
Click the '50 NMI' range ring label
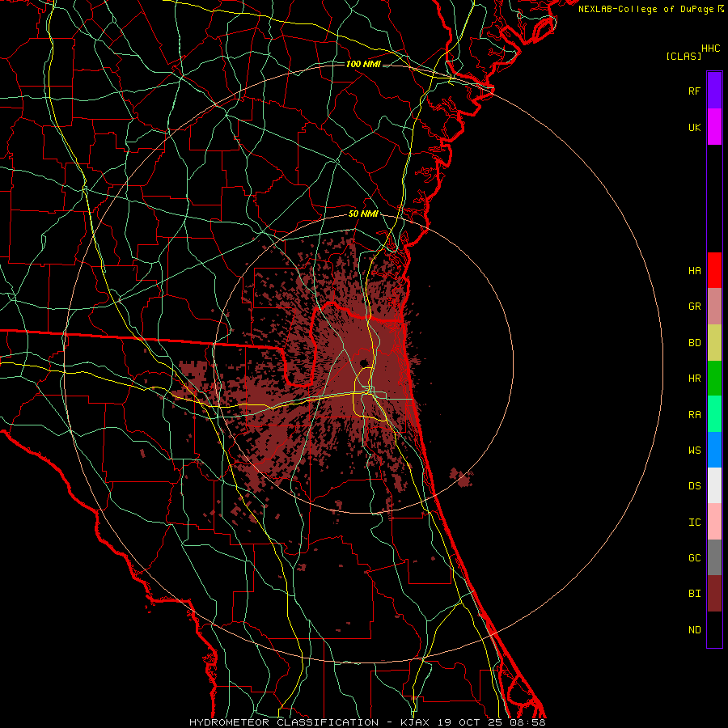tap(363, 214)
